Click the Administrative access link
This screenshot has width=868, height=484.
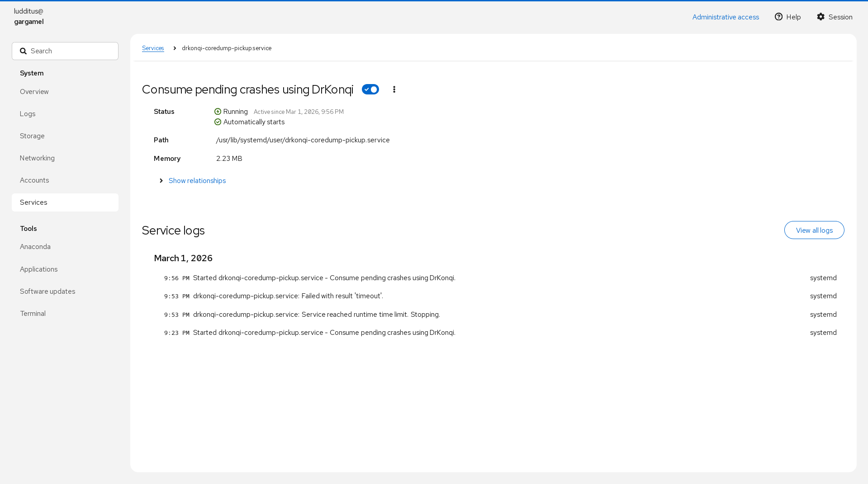tap(725, 17)
